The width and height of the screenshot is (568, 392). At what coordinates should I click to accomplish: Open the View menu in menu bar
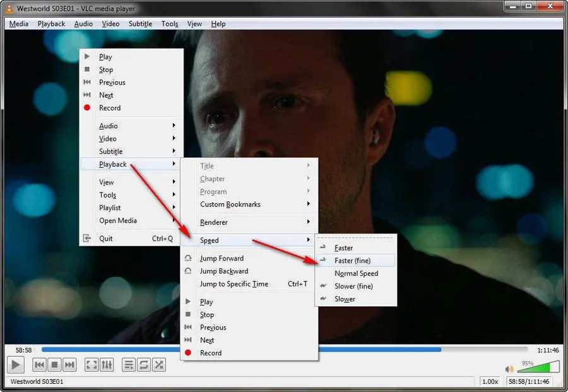pos(194,24)
